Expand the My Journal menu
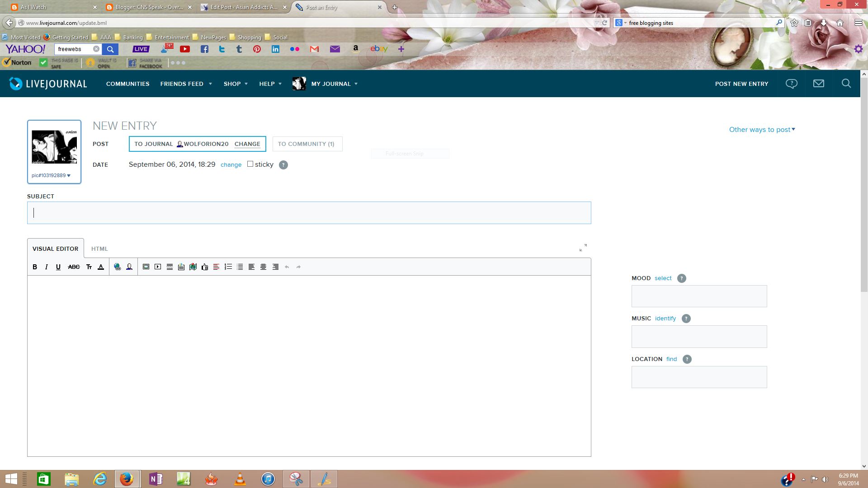Viewport: 868px width, 488px height. 334,84
